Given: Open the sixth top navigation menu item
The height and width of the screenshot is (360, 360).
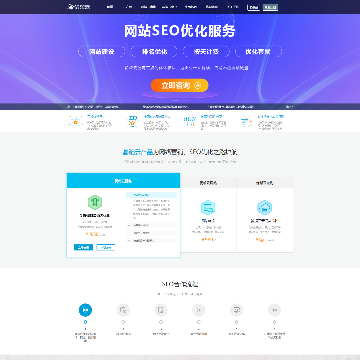Looking at the screenshot, I should pos(211,7).
